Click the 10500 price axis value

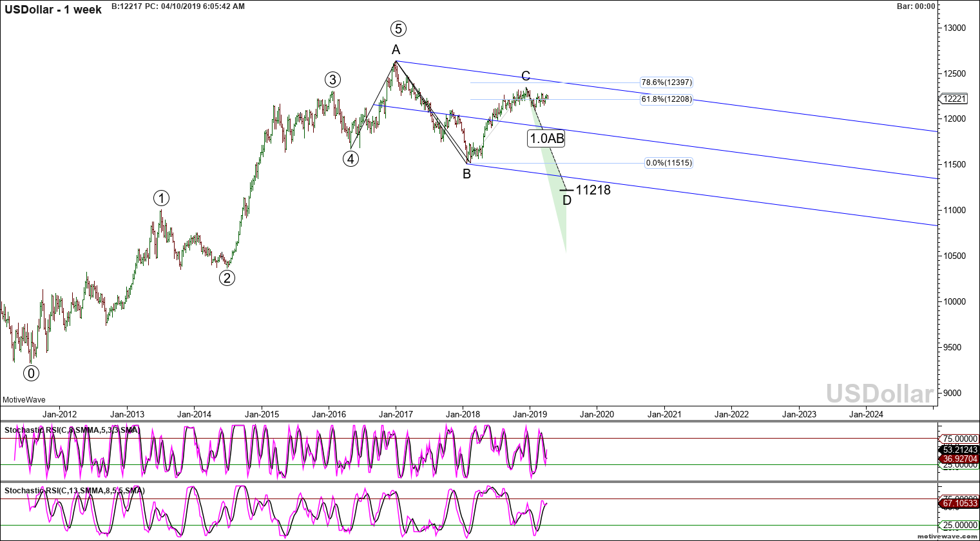pyautogui.click(x=955, y=256)
